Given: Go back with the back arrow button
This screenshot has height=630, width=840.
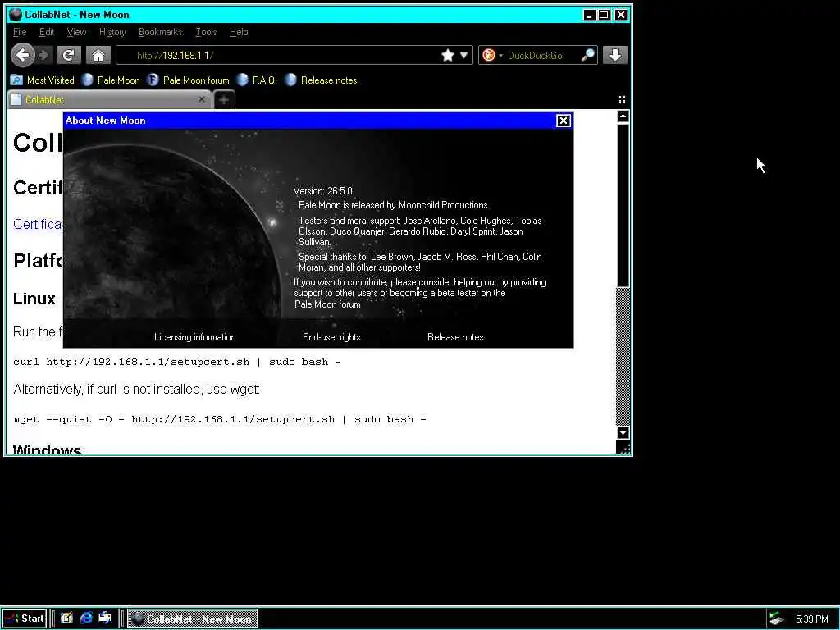Looking at the screenshot, I should pos(22,55).
